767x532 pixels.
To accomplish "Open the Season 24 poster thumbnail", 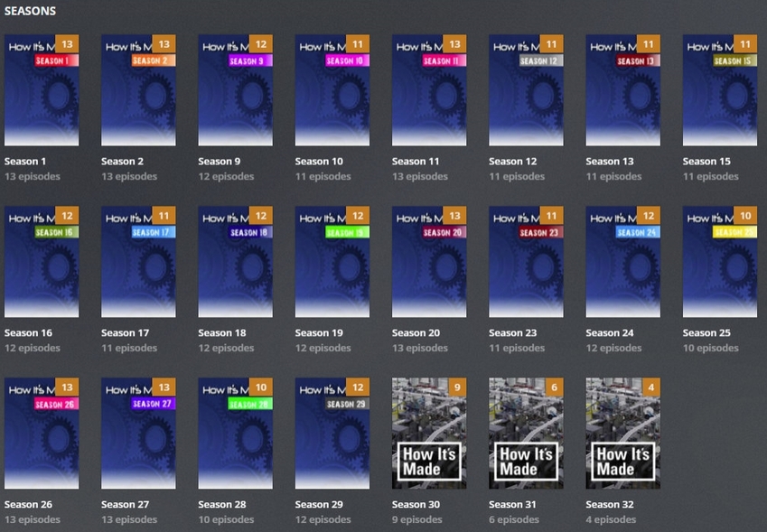I will [x=622, y=262].
